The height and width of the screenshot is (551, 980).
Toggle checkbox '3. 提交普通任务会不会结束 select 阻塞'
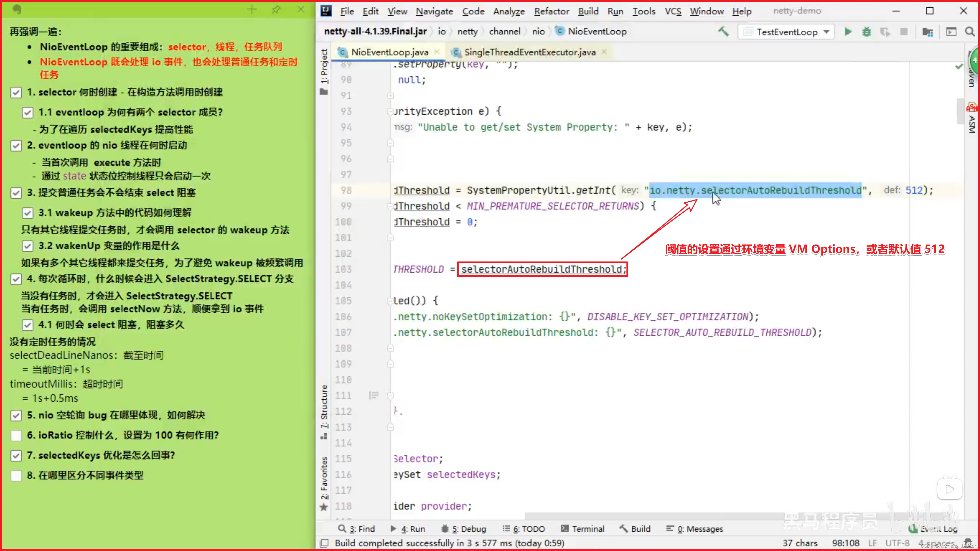click(x=16, y=193)
